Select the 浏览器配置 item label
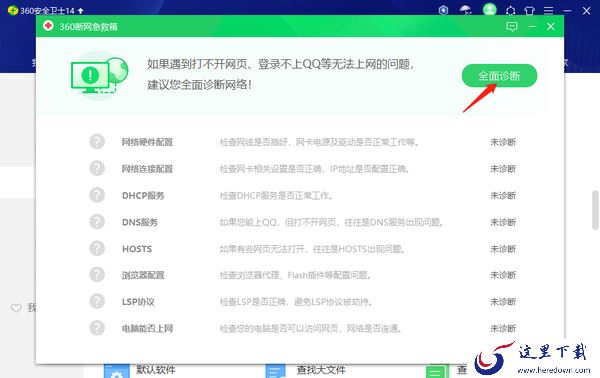Screen dimensions: 600x378 coord(143,275)
